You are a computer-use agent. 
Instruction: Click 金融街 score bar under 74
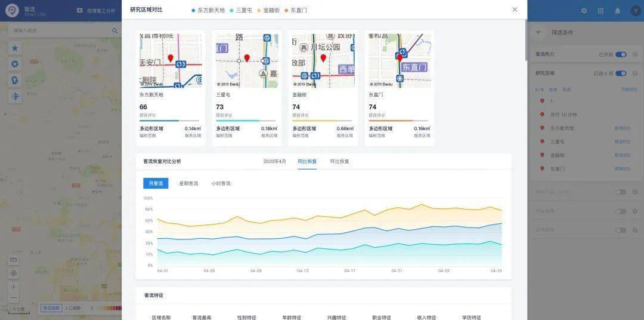[x=323, y=121]
